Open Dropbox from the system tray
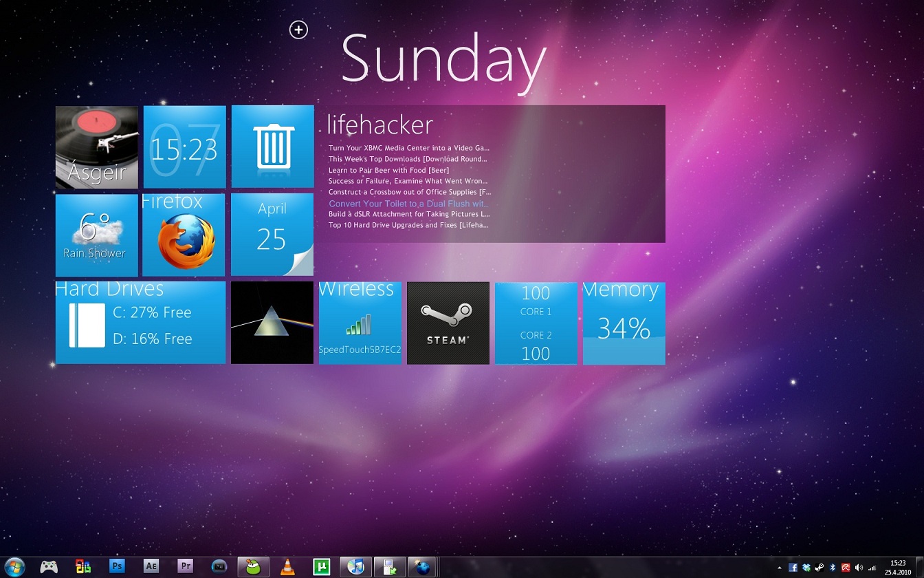The width and height of the screenshot is (924, 578). coord(806,568)
